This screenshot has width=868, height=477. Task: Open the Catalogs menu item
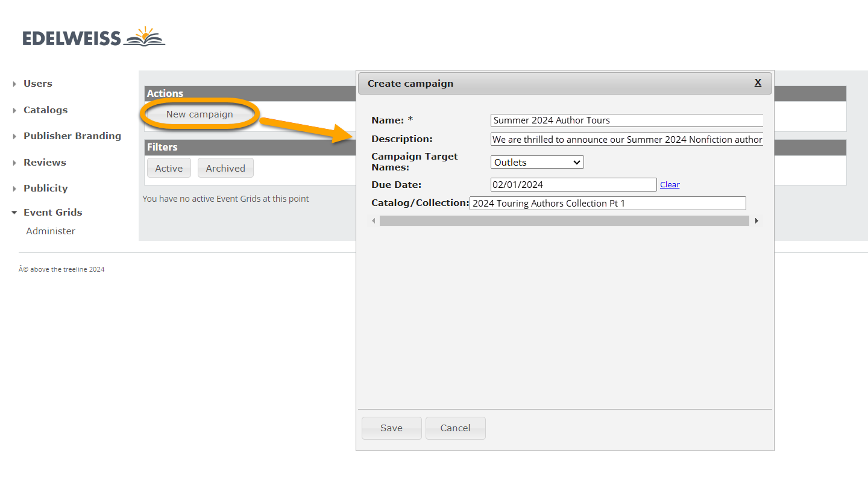pyautogui.click(x=46, y=110)
